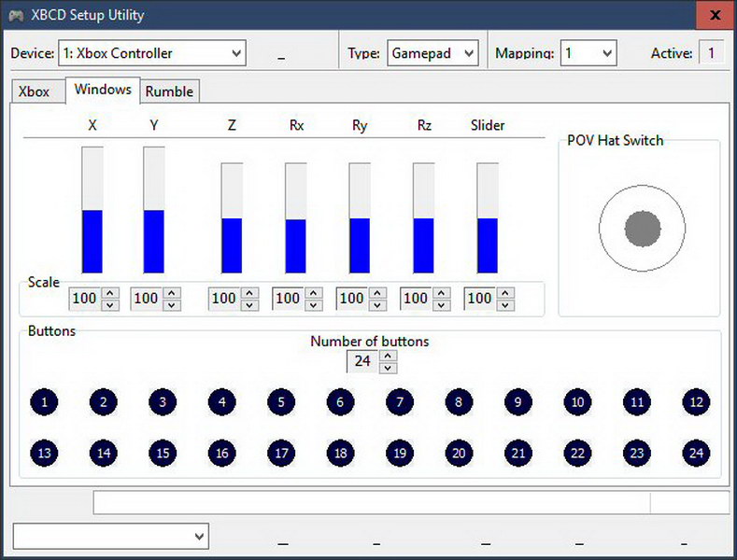Click the long status text field

(x=372, y=503)
